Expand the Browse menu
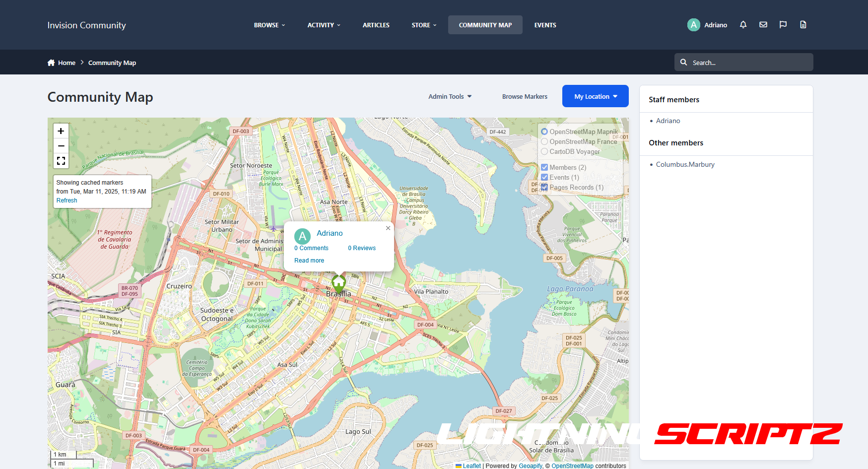 coord(269,25)
